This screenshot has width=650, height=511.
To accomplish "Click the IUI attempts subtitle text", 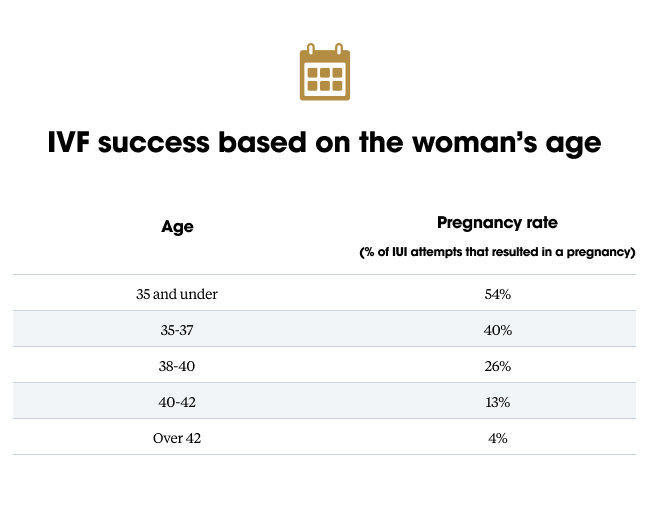I will (x=497, y=252).
